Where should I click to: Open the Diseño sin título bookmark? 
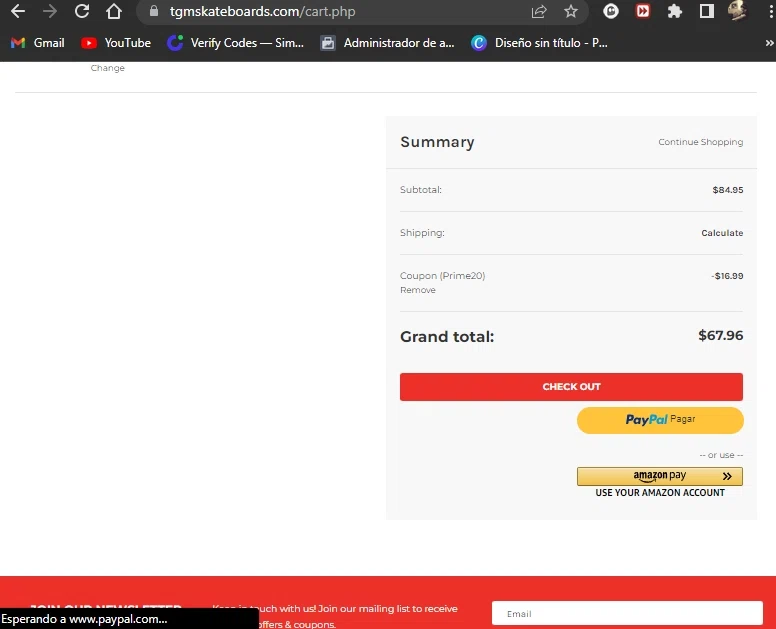(x=539, y=43)
